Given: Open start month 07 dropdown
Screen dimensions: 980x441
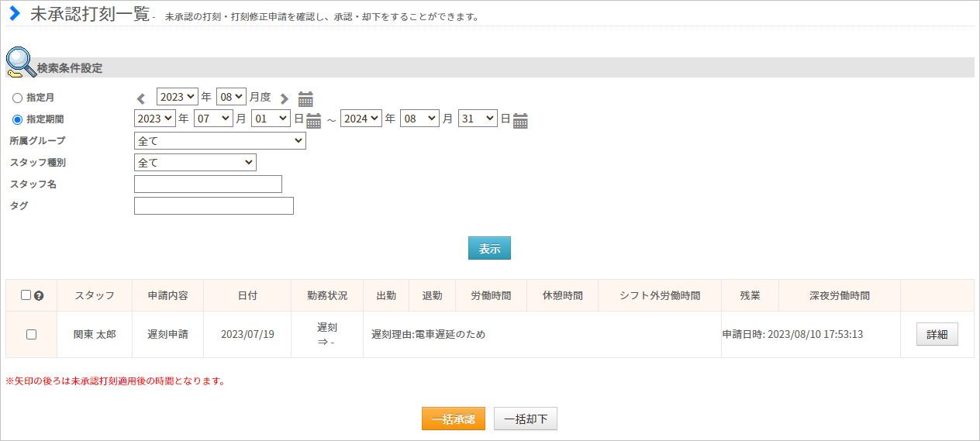Looking at the screenshot, I should tap(213, 119).
